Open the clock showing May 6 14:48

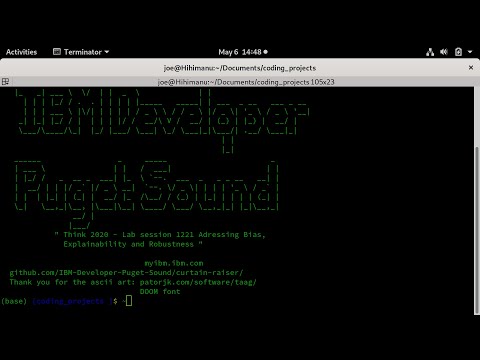pos(243,52)
